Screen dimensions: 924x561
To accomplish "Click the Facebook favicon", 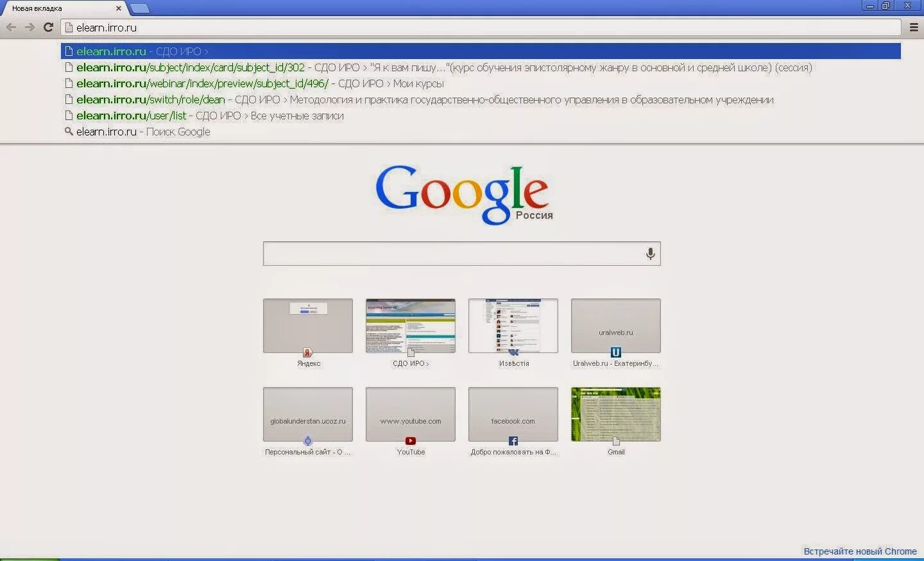I will point(513,441).
